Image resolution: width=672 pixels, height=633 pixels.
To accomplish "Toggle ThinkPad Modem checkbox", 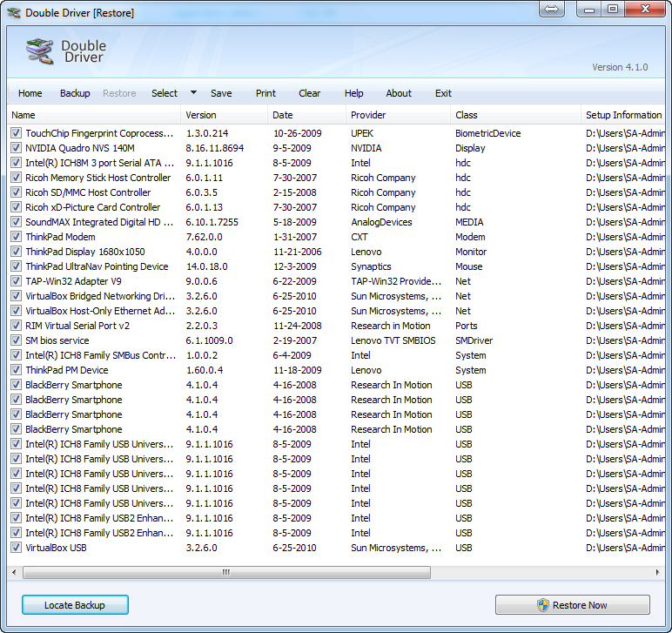I will pos(17,237).
